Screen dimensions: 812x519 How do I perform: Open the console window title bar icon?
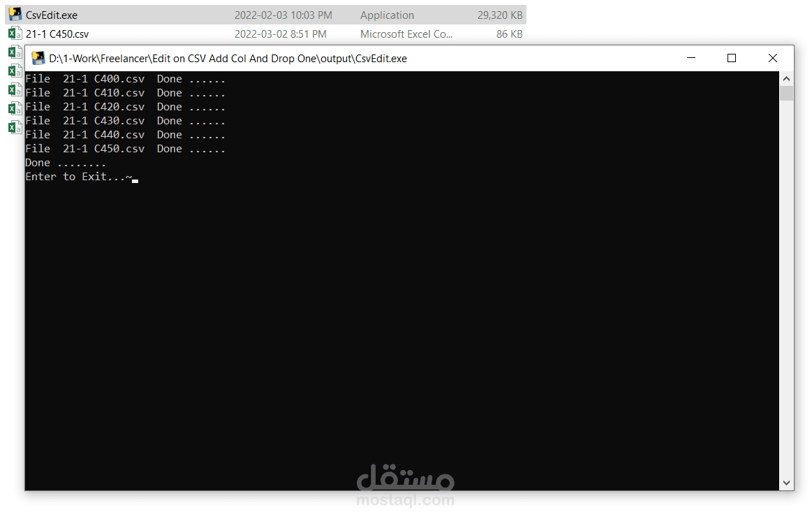[38, 58]
